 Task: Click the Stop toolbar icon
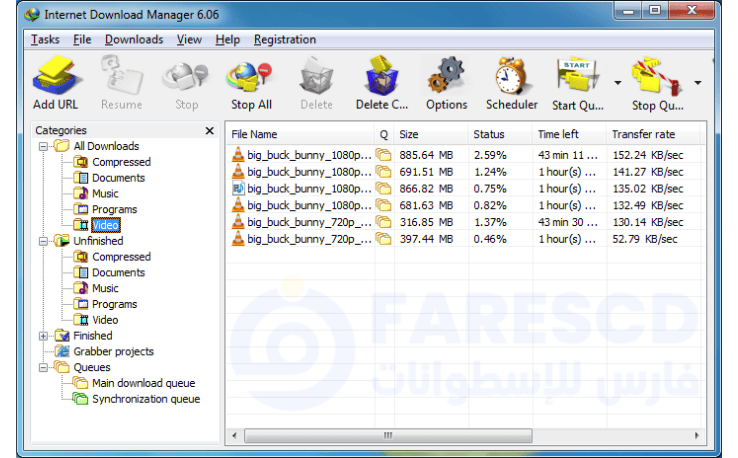pyautogui.click(x=186, y=83)
